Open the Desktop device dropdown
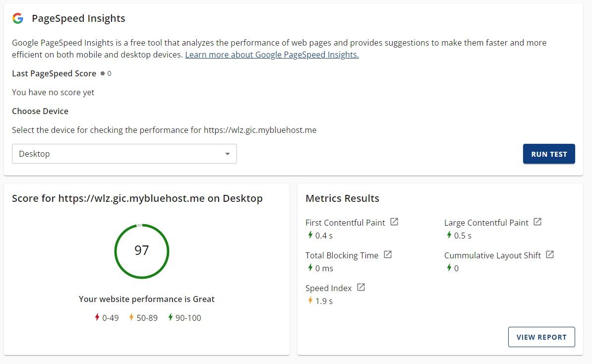Screen dimensions: 592x364 (124, 154)
